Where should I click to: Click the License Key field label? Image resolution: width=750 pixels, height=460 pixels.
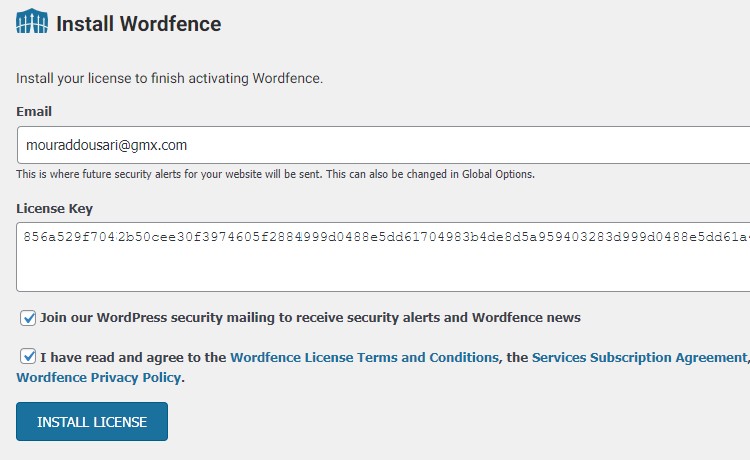55,208
